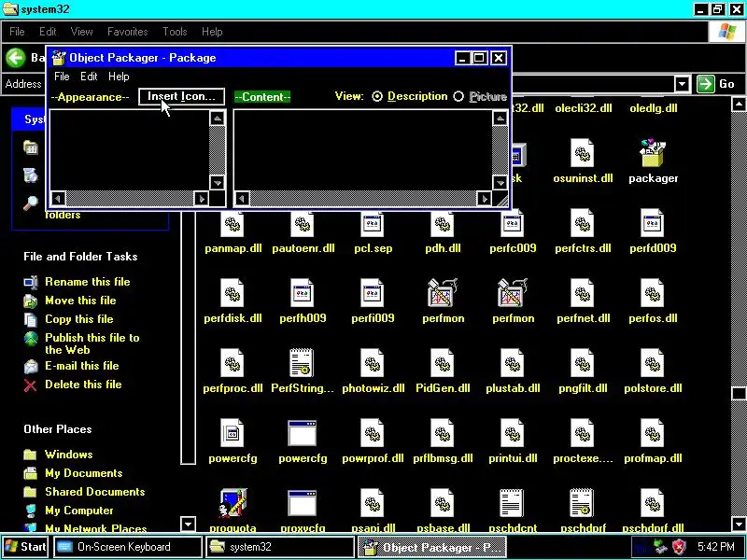Image resolution: width=747 pixels, height=560 pixels.
Task: Select the perfi009 file icon
Action: 373,293
